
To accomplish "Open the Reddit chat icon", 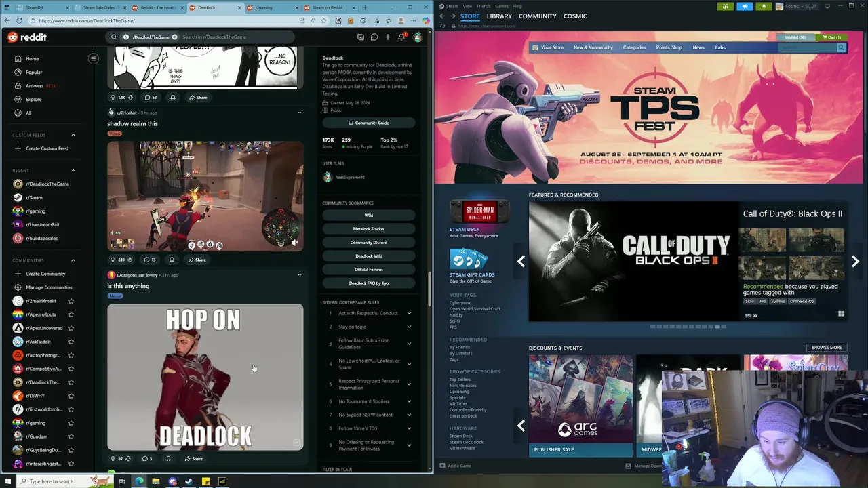I will [x=374, y=37].
